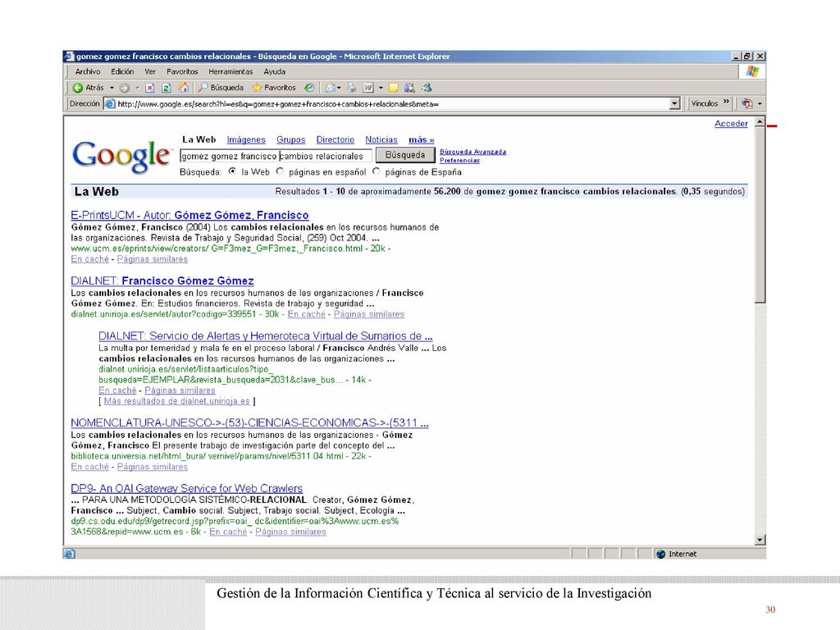Screen dimensions: 840x630
Task: Open the Ayuda menu
Action: 274,71
